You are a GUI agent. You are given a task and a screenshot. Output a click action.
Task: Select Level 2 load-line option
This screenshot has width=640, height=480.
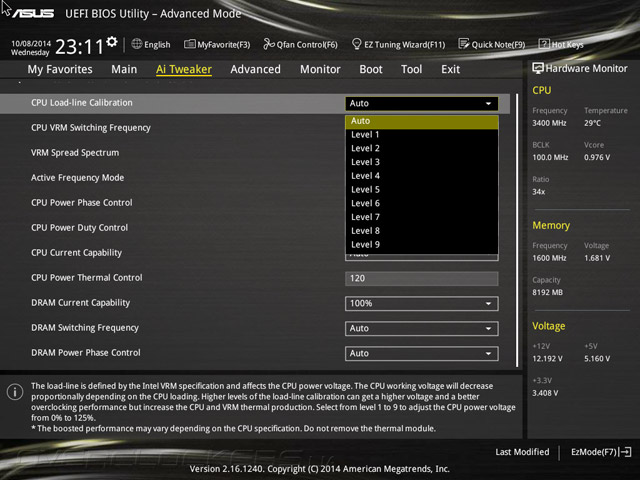coord(422,149)
